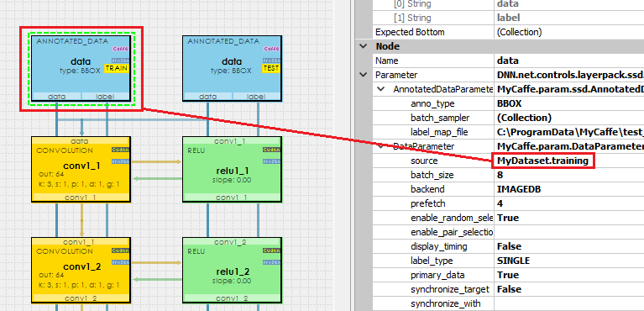Collapse the AnnotatedDataParameter section
Image resolution: width=644 pixels, height=311 pixels.
(x=381, y=89)
